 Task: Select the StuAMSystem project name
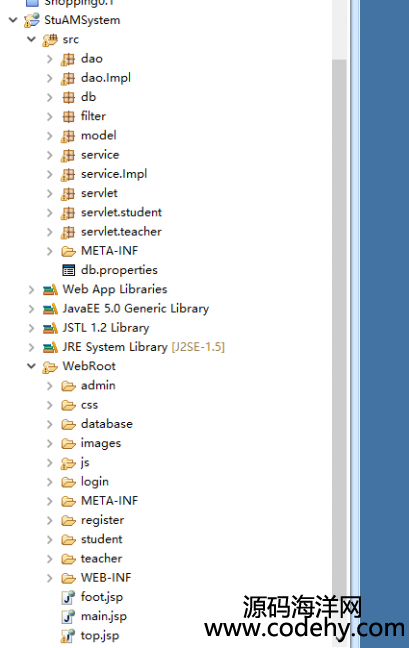pyautogui.click(x=82, y=20)
